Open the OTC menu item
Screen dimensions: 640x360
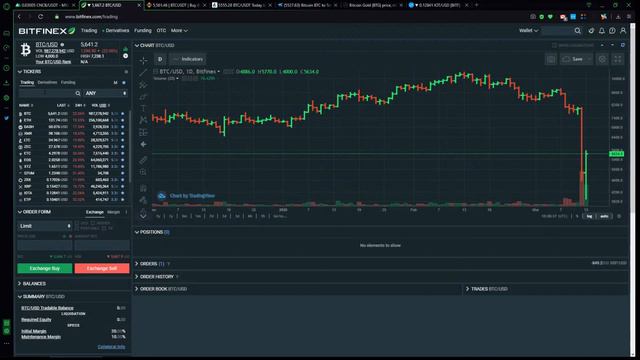pyautogui.click(x=161, y=31)
